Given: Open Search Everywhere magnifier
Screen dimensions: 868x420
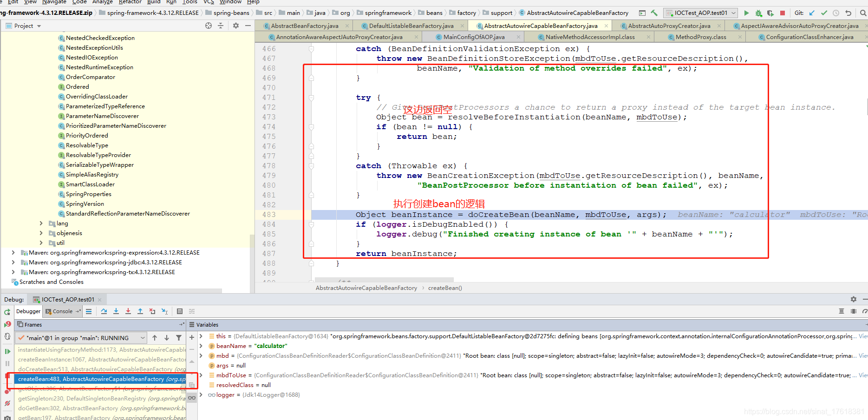Looking at the screenshot, I should click(x=863, y=13).
